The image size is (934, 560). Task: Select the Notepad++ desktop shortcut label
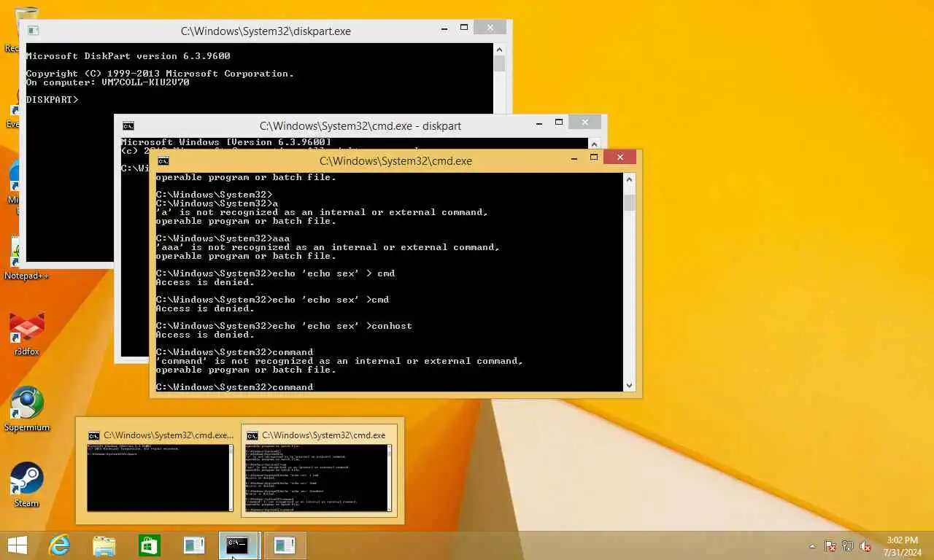point(27,276)
